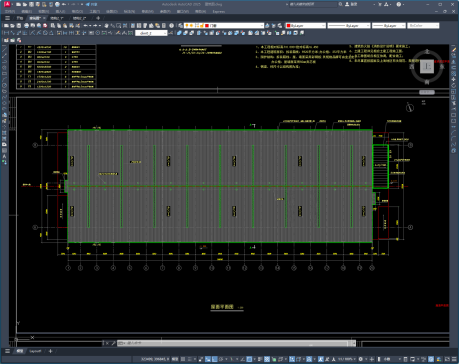This screenshot has width=459, height=364.
Task: Toggle Snap mode in status bar
Action: (x=189, y=359)
